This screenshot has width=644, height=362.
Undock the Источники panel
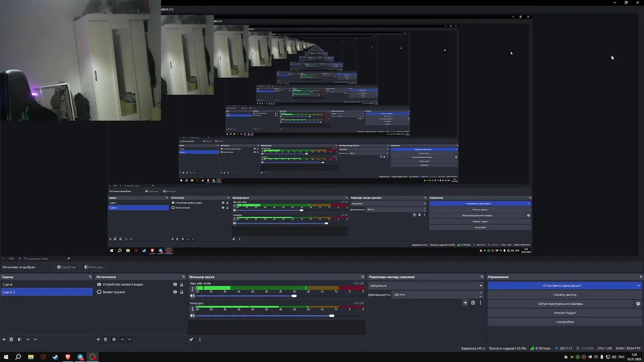(183, 277)
